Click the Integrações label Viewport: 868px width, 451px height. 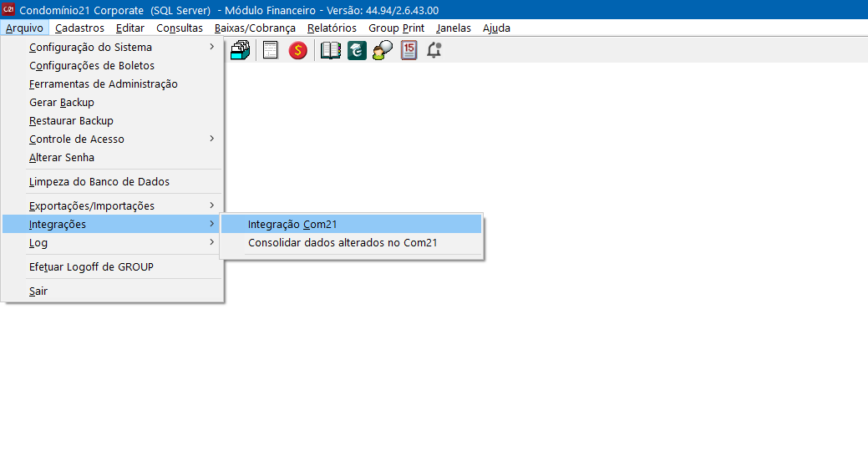click(x=58, y=224)
